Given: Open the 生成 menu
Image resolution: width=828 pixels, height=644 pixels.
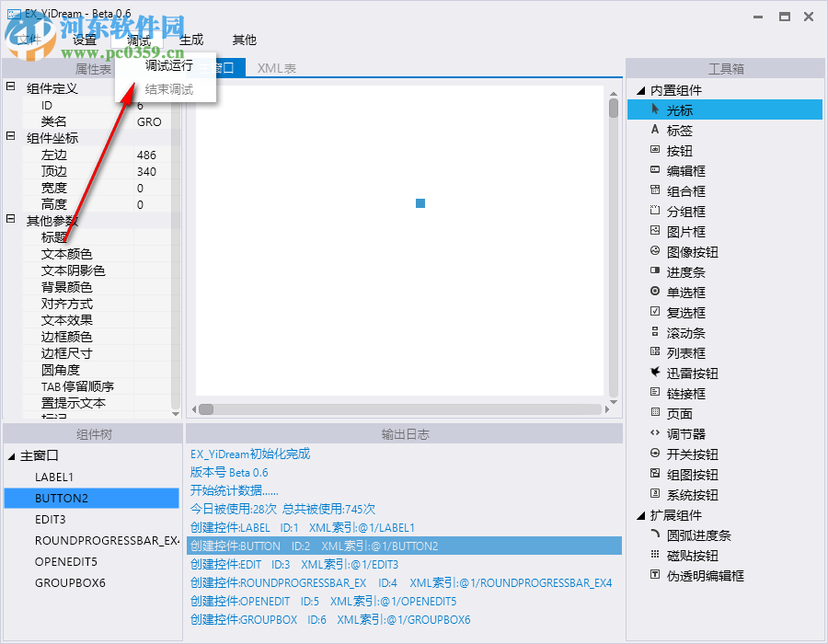Looking at the screenshot, I should (x=193, y=40).
